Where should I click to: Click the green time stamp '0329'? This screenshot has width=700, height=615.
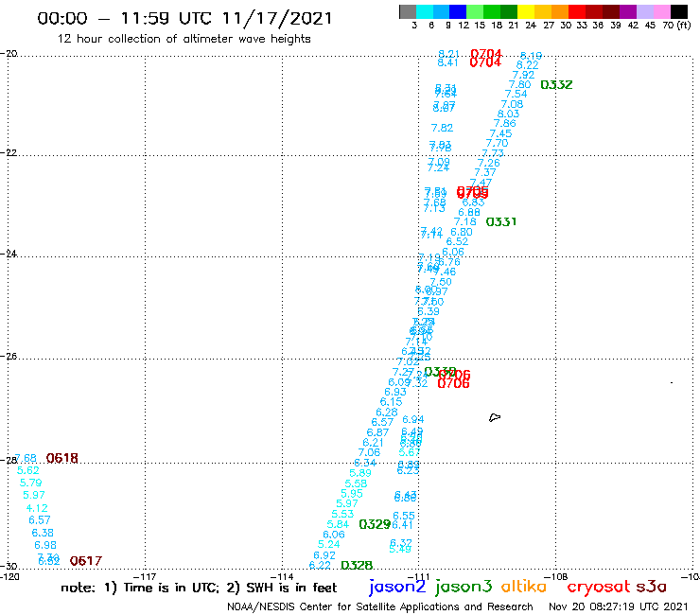pos(375,524)
